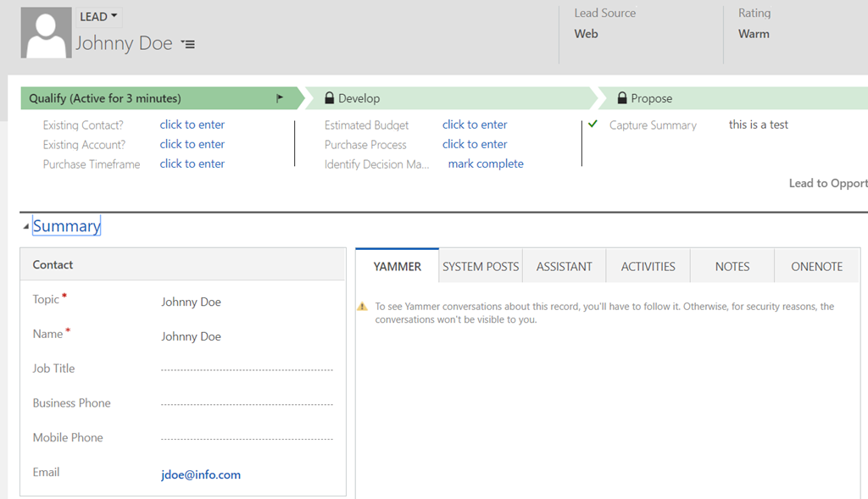This screenshot has width=868, height=499.
Task: Click the green checkmark next to Capture Summary
Action: tap(593, 125)
